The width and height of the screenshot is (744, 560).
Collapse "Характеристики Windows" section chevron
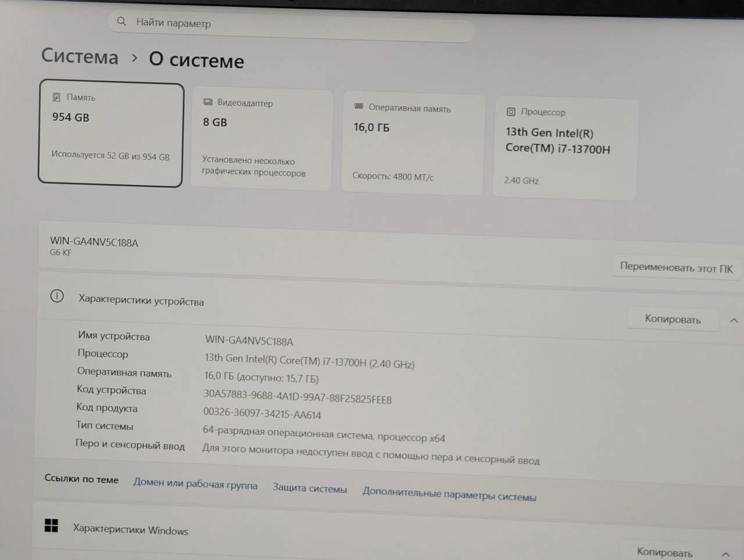tap(725, 554)
